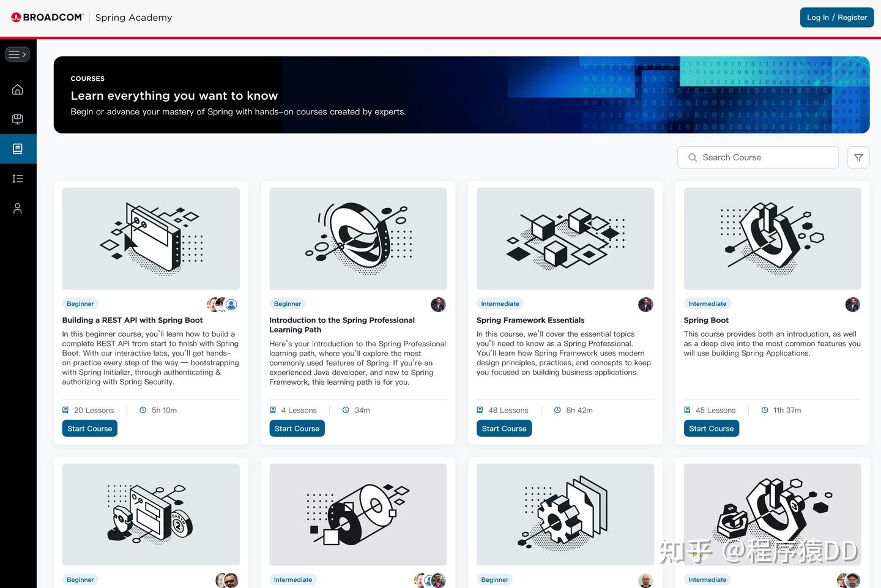881x588 pixels.
Task: Click the 20 Lessons text
Action: point(94,411)
